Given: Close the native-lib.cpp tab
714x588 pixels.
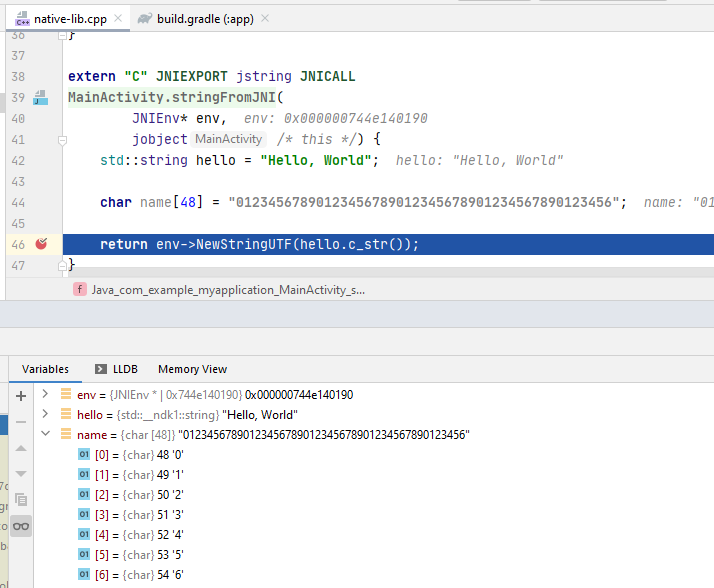Looking at the screenshot, I should tap(118, 18).
